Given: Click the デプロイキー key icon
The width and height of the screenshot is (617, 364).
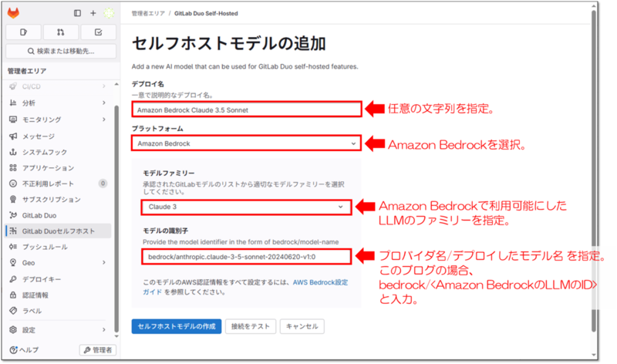Looking at the screenshot, I should [x=13, y=279].
